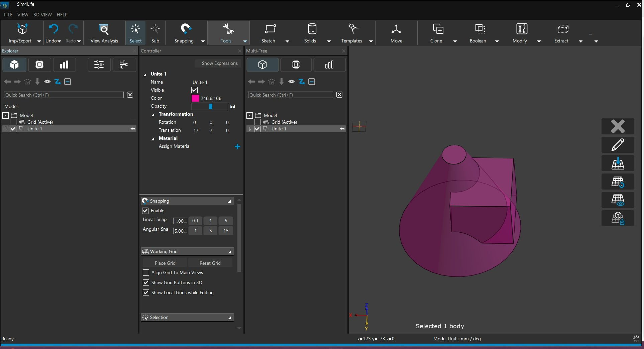Open the Snapping toolbar dropdown arrow

[x=203, y=41]
